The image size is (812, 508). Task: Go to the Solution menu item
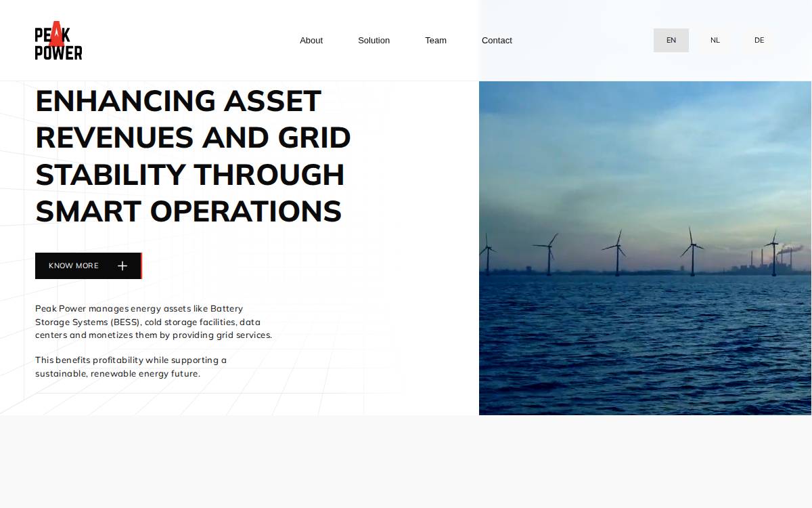coord(374,41)
